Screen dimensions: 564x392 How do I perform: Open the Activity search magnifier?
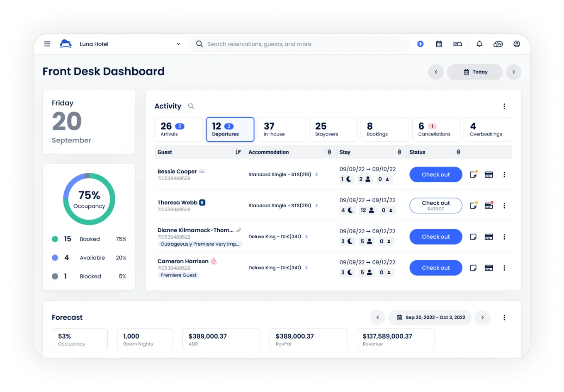click(191, 106)
